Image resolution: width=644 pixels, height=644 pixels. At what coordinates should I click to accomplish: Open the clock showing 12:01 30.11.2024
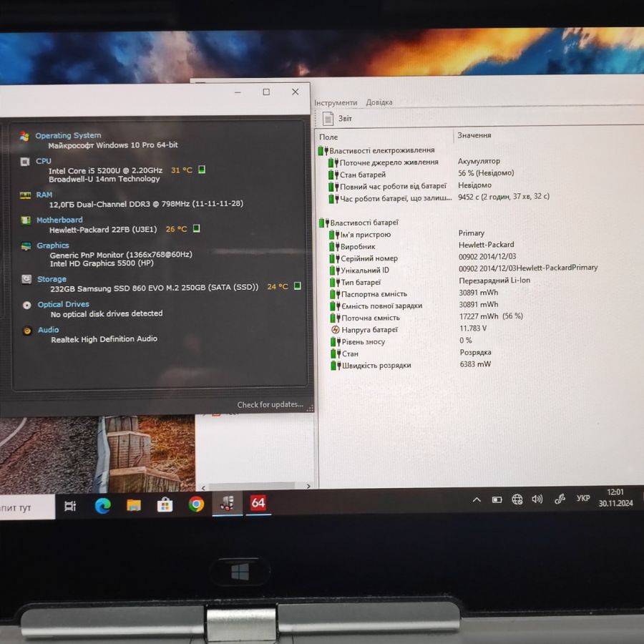[615, 497]
